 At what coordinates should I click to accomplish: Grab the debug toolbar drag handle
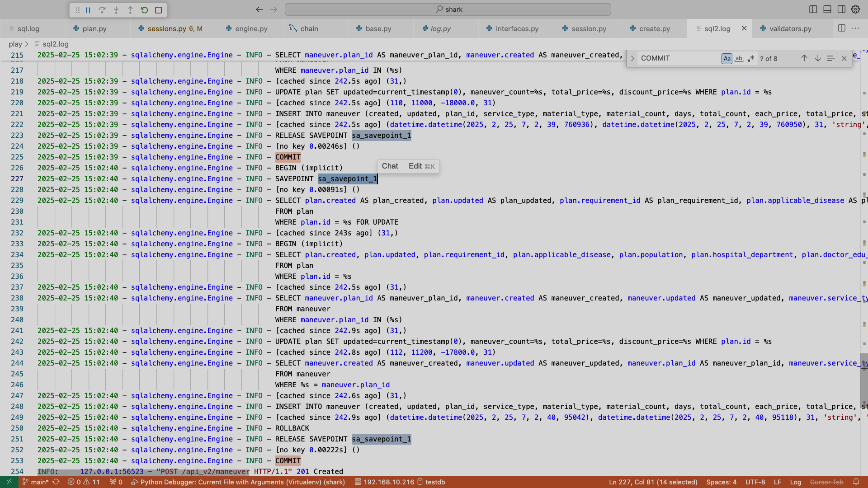click(77, 10)
